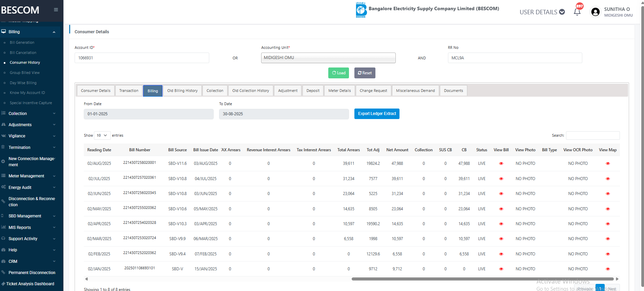
Task: Click the BESCOM company logo
Action: tap(361, 9)
